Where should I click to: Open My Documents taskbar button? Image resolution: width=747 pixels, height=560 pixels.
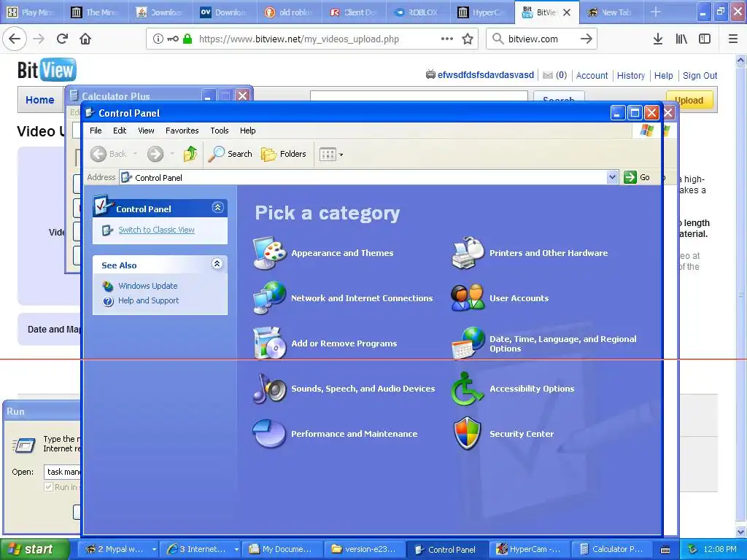282,549
